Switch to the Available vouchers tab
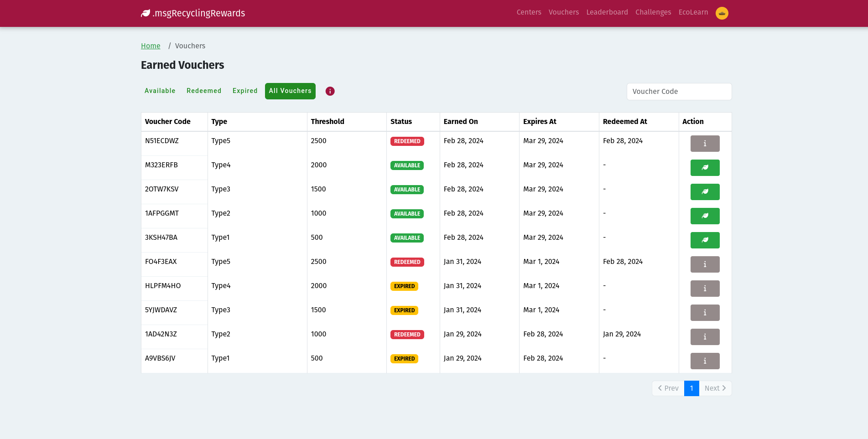868x439 pixels. [x=160, y=91]
